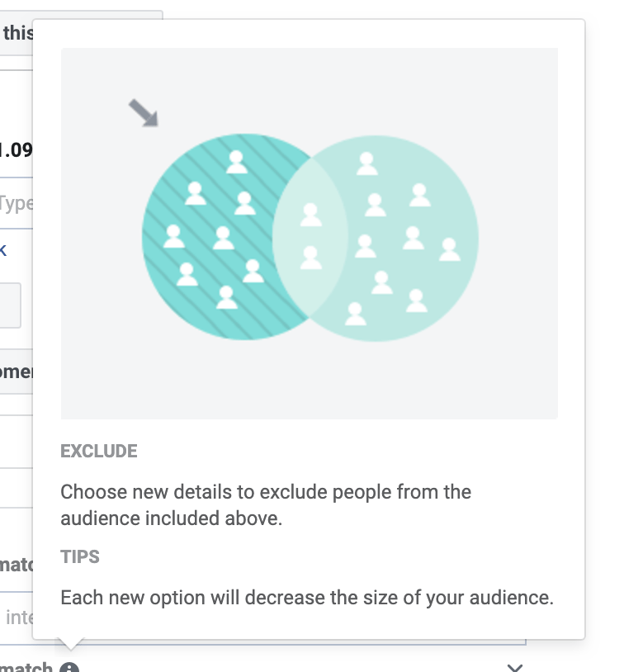This screenshot has height=672, width=624.
Task: Click the rightmost person icon in the right circle
Action: [449, 248]
